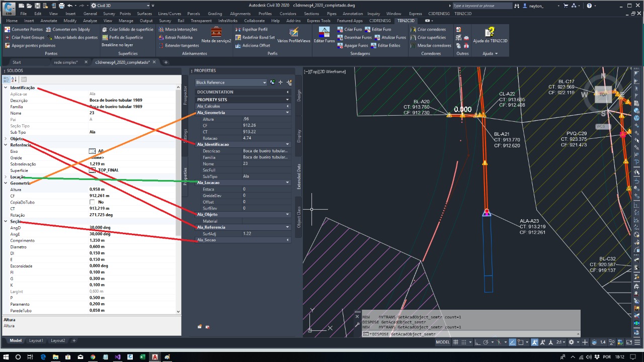Click the MODEL space button in status bar
Screen dimensions: 644x362
click(442, 342)
